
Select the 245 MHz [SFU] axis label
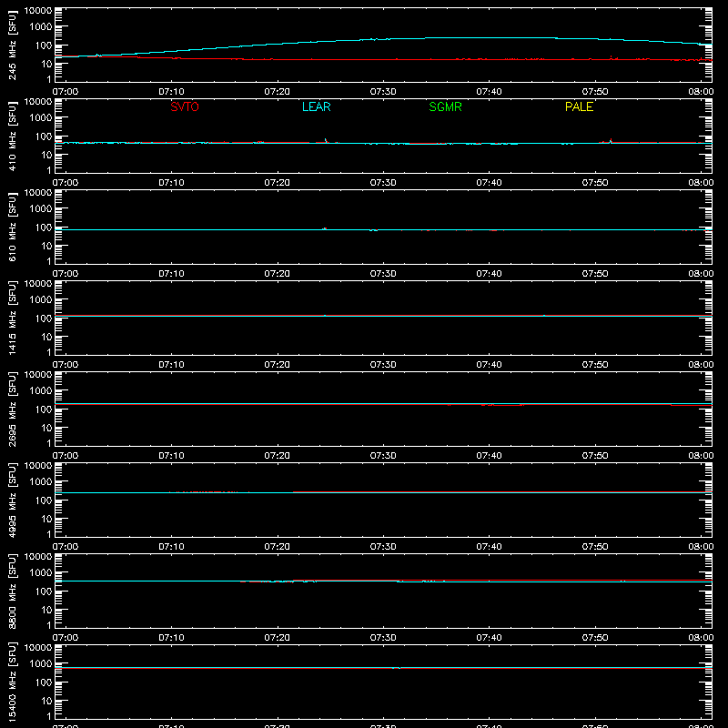(x=13, y=45)
